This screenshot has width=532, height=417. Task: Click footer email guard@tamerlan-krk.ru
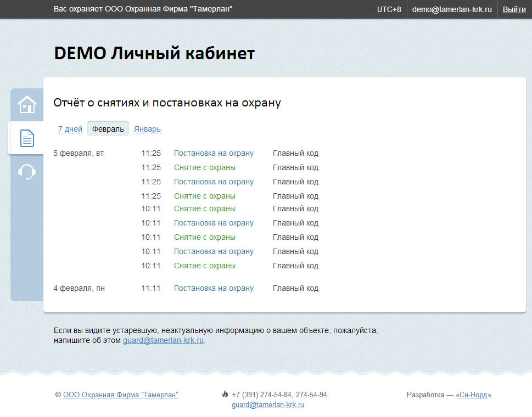268,405
